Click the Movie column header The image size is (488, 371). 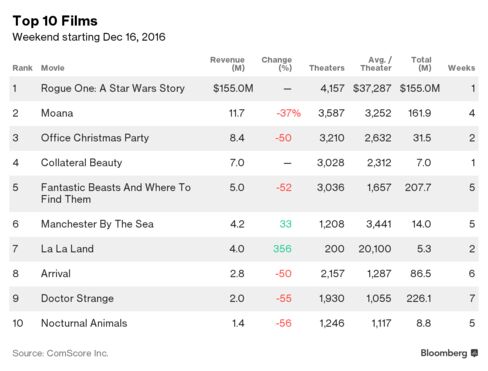[53, 68]
